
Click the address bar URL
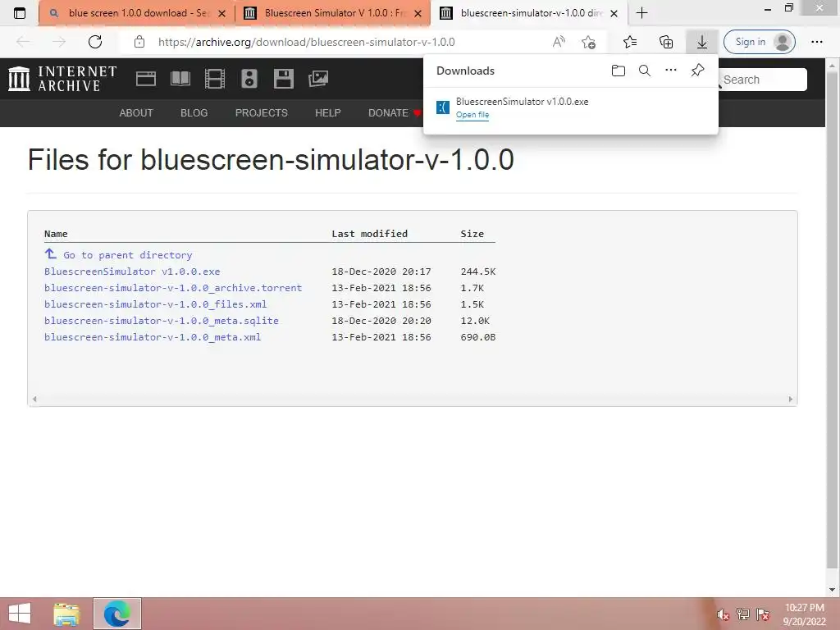[x=307, y=42]
